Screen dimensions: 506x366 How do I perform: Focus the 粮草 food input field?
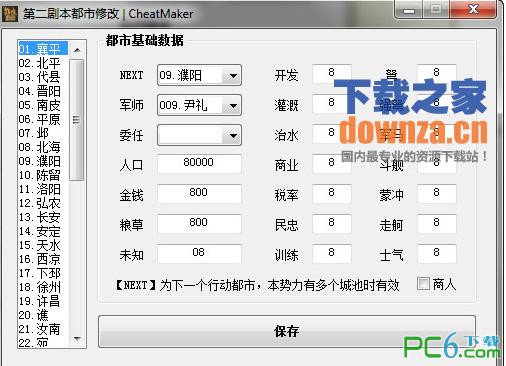coord(199,223)
